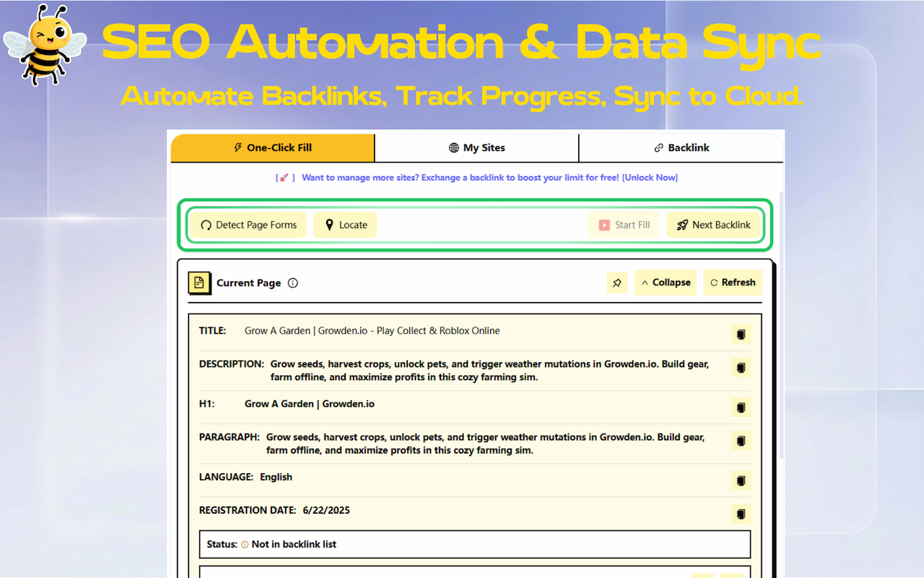Click the registration date '6/22/2025'

click(x=326, y=510)
